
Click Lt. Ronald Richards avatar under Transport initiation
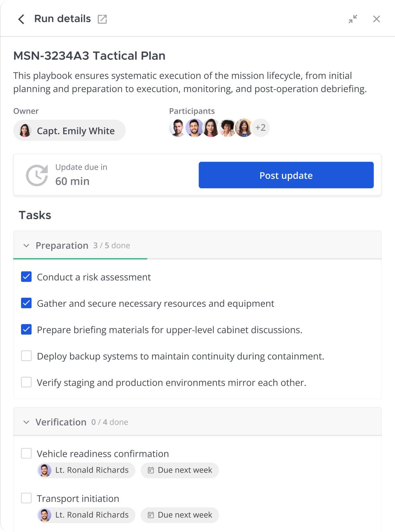45,515
